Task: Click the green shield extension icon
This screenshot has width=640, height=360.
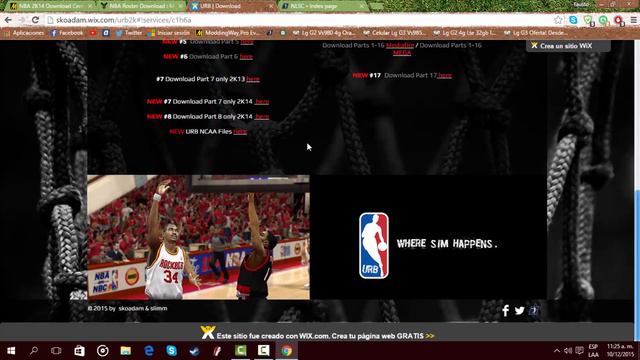Action: (x=588, y=20)
